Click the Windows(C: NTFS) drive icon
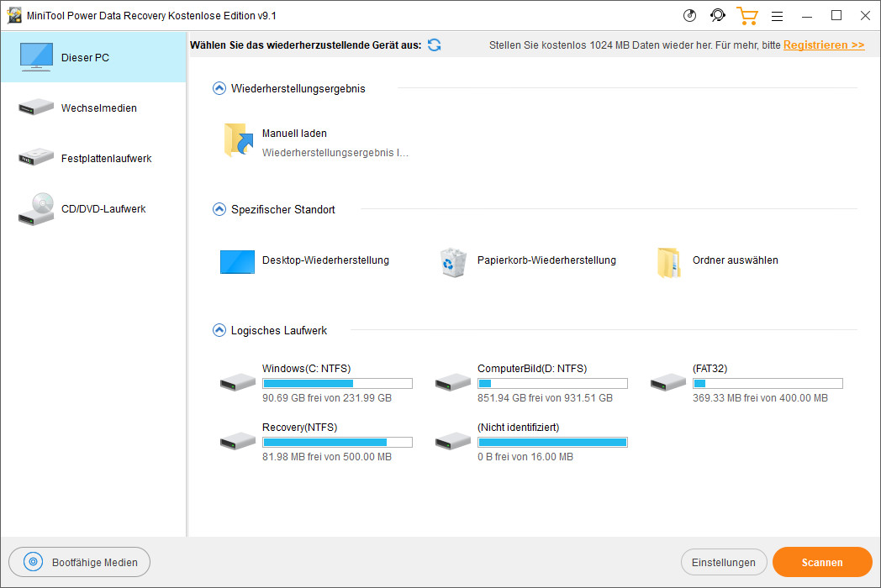Viewport: 881px width, 588px height. [x=238, y=382]
